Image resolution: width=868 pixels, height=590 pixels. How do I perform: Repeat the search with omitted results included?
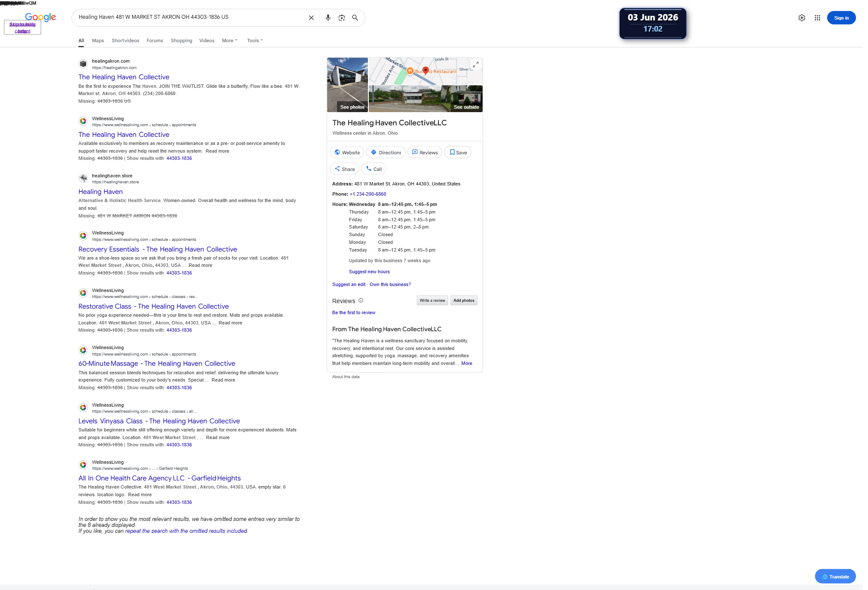pos(186,531)
